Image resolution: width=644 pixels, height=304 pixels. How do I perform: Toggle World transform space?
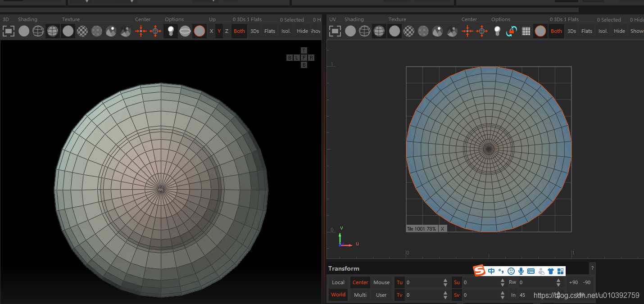point(338,295)
